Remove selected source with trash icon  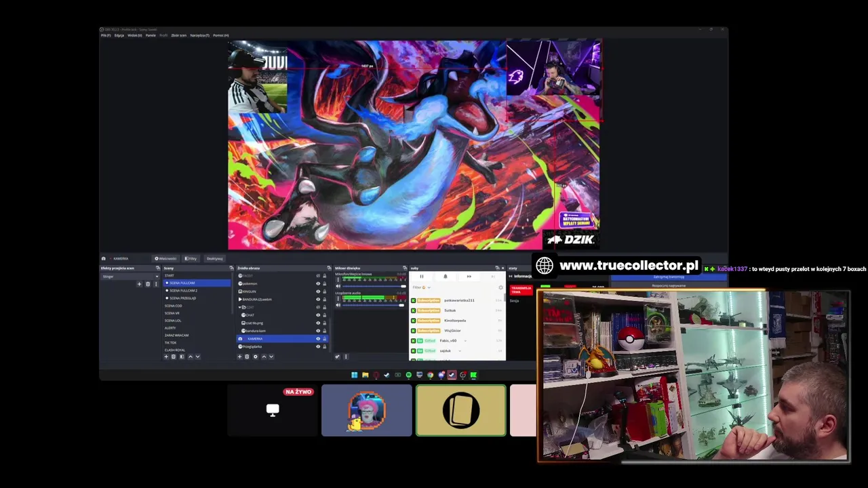[x=247, y=357]
